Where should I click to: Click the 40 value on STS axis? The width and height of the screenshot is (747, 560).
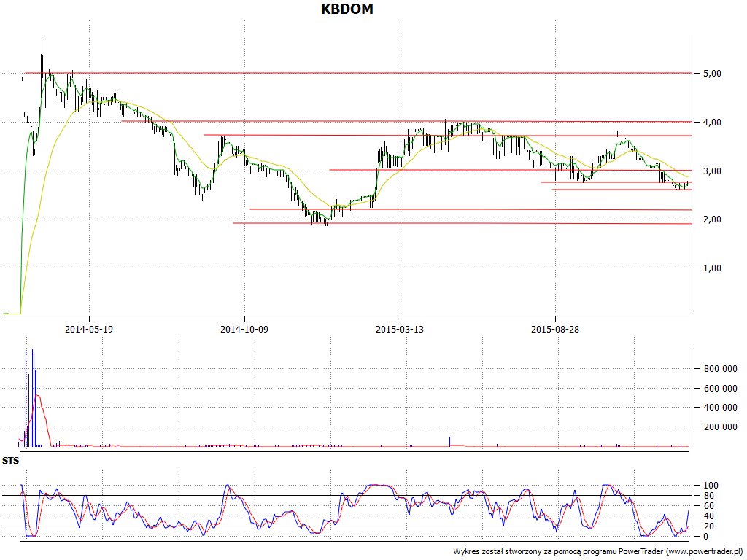(709, 516)
